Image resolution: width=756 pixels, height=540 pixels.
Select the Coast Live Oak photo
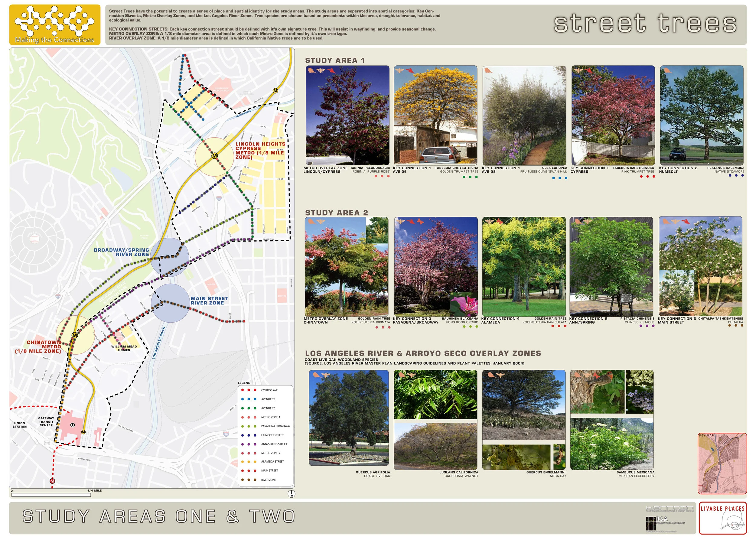click(x=349, y=418)
